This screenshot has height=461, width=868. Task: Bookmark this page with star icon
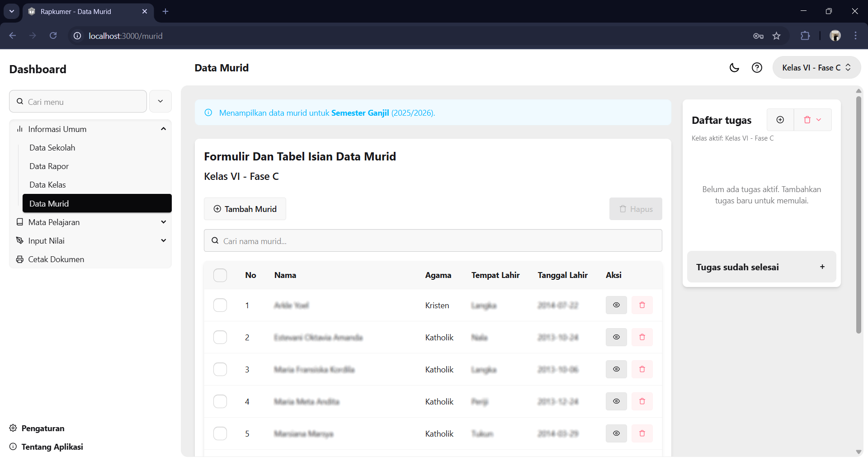776,36
